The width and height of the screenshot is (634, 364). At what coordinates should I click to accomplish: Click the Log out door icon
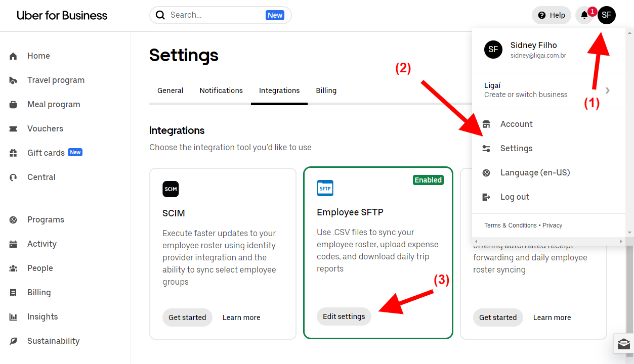point(486,197)
